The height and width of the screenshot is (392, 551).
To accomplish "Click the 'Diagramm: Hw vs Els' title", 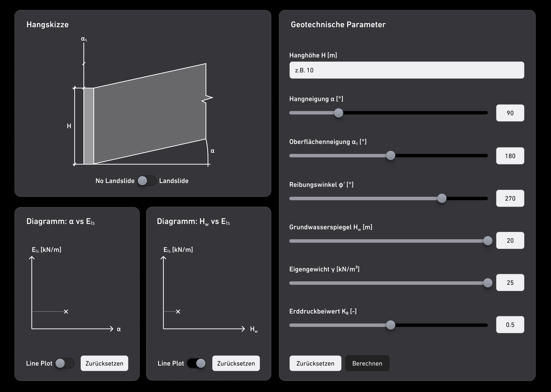I will (x=193, y=221).
